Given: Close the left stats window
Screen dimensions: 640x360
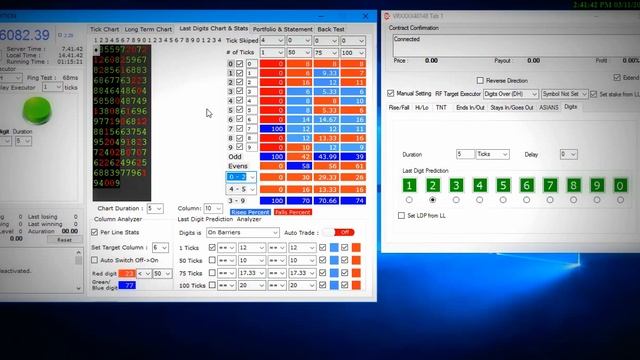Looking at the screenshot, I should 365,16.
